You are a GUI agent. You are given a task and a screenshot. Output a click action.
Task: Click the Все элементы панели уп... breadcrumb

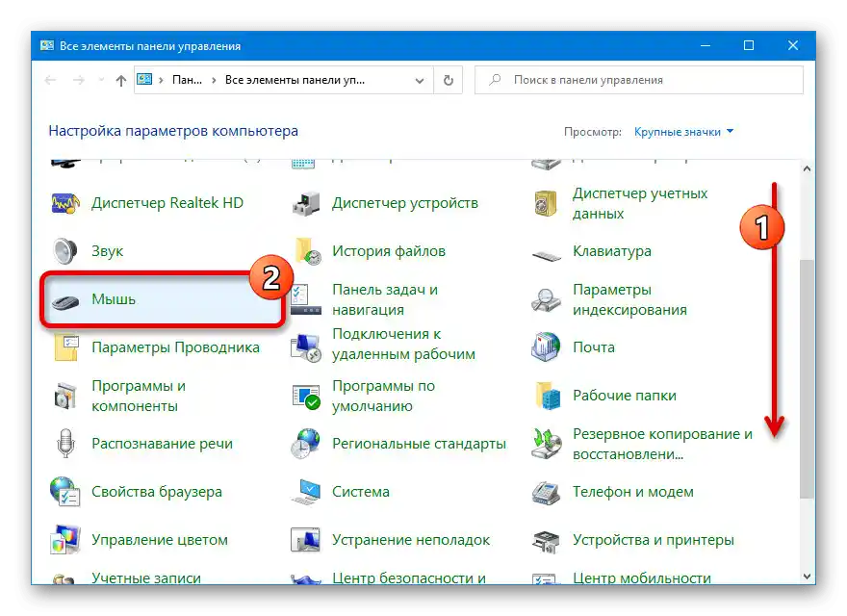[295, 80]
